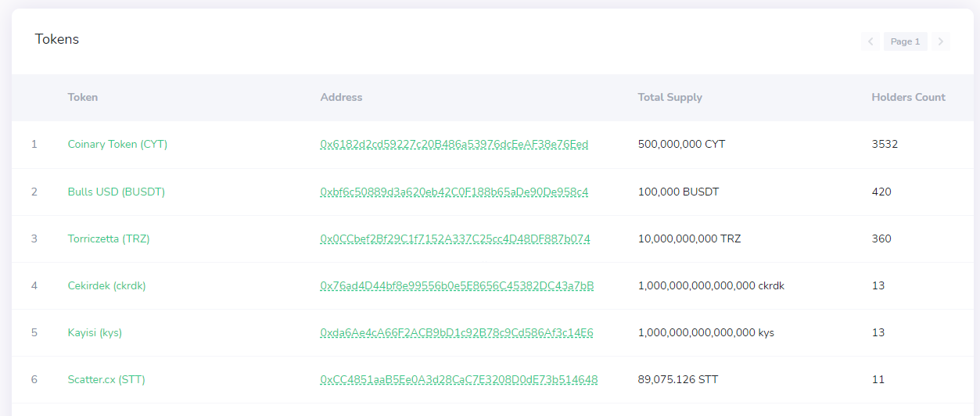Screen dimensions: 980x416
Task: Open address 0xda6Ae4cA66F2ACB9bD1c92B78c9Cd586Af3c14E6
Action: 457,332
